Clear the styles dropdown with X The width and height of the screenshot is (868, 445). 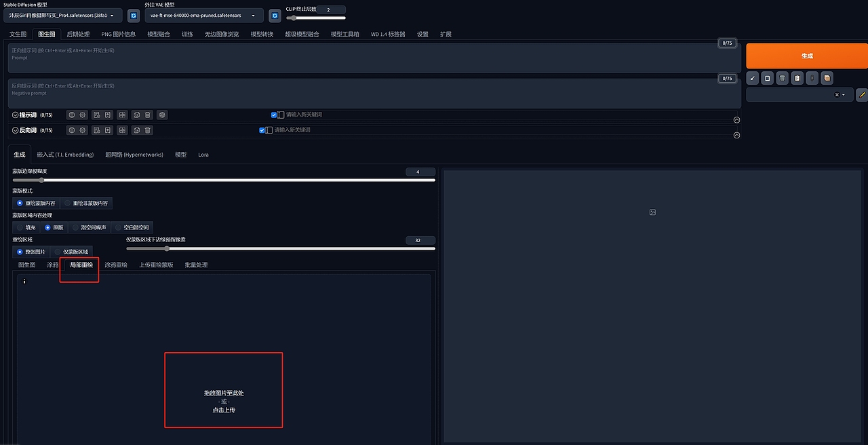pos(837,95)
